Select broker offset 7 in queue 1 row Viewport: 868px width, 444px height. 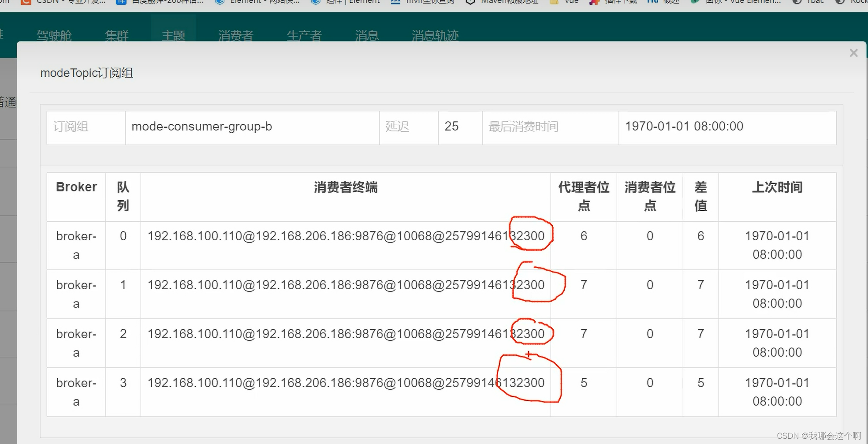(584, 285)
